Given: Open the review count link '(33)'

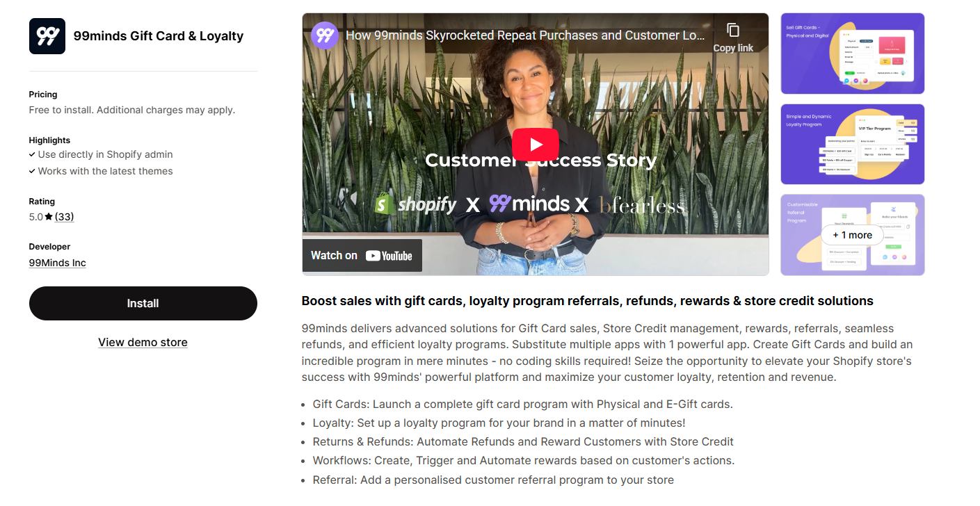Looking at the screenshot, I should [x=65, y=216].
